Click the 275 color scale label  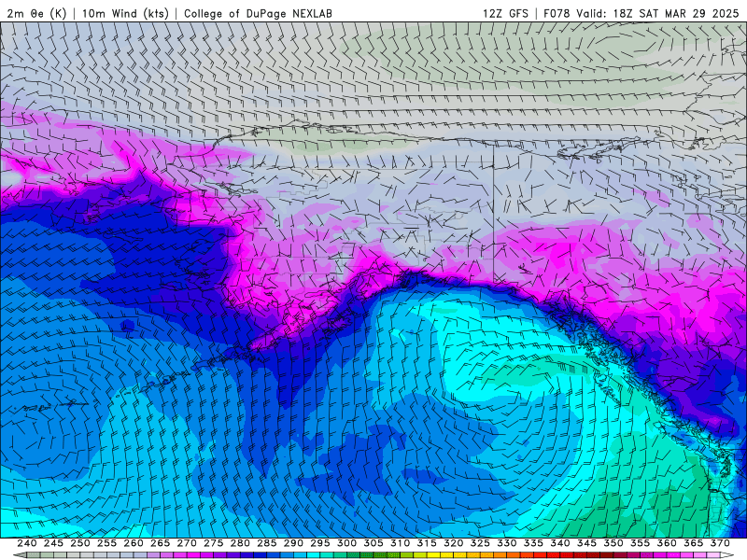coord(214,543)
